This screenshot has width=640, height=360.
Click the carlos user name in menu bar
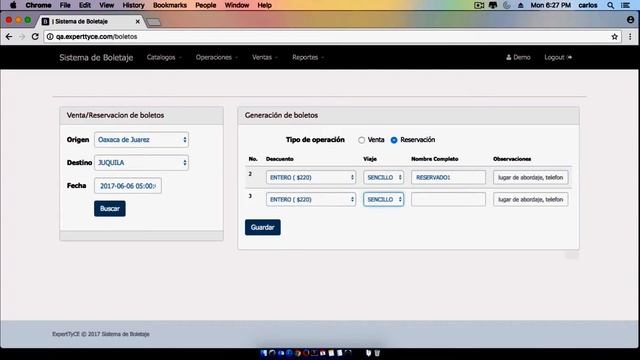coord(588,5)
